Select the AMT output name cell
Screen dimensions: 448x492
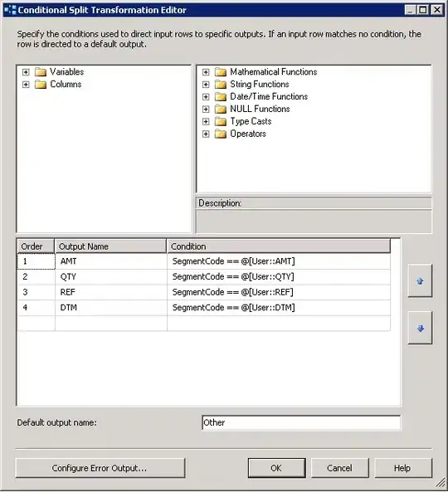tap(111, 261)
